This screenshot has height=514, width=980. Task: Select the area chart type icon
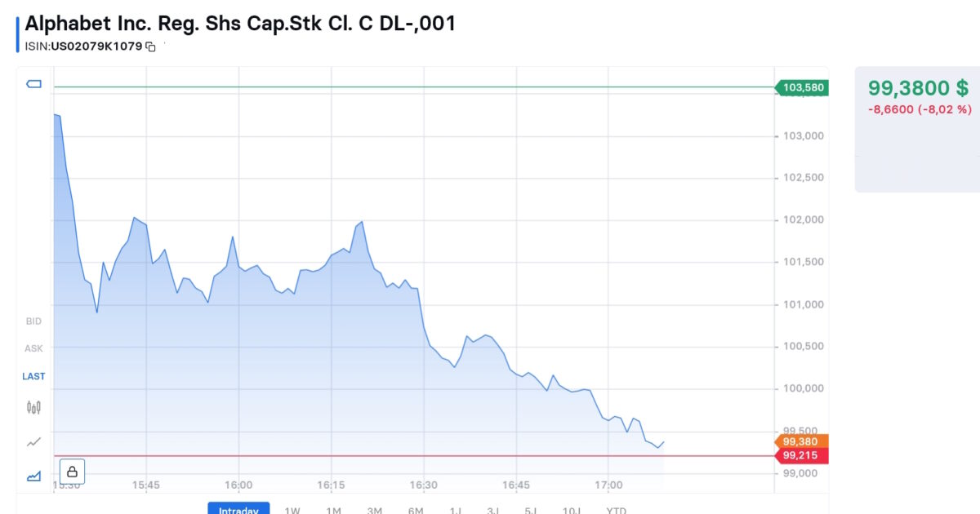coord(34,476)
